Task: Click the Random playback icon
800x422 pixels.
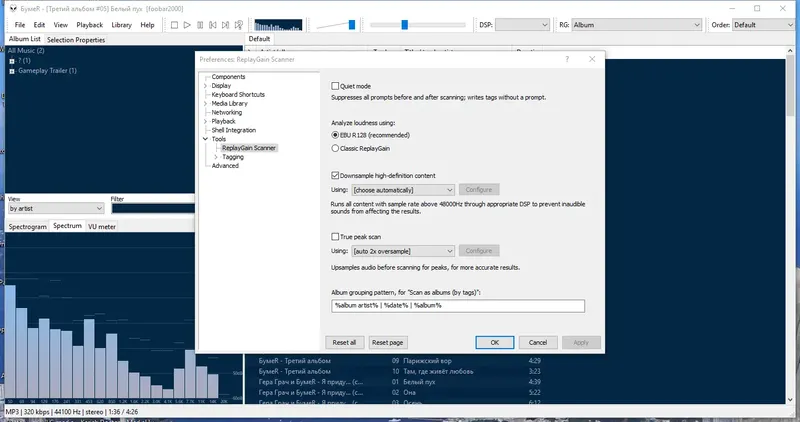Action: 239,24
